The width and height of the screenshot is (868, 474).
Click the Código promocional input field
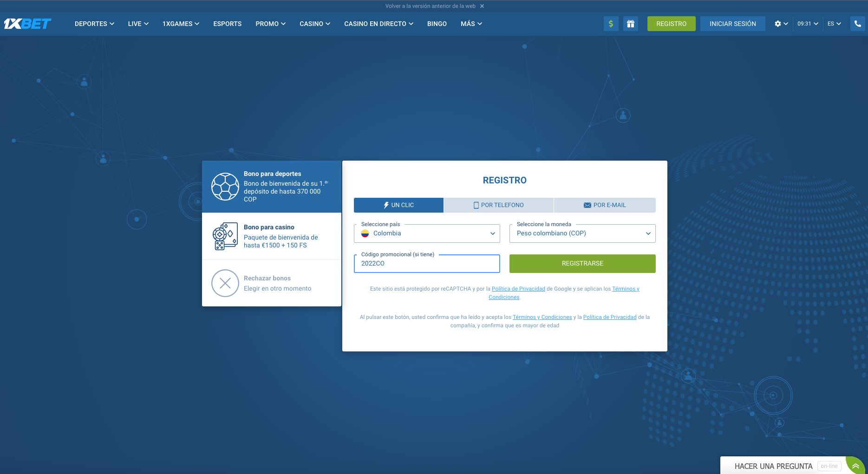tap(427, 264)
